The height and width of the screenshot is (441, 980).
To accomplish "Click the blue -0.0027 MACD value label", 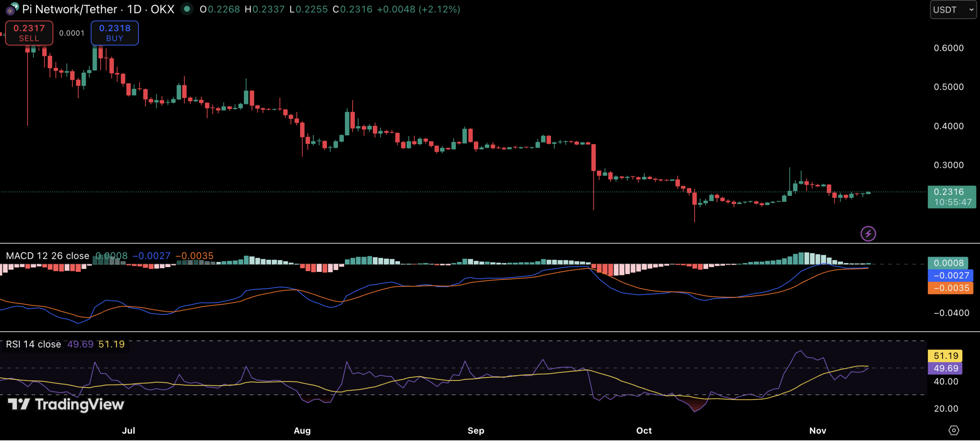I will [951, 275].
